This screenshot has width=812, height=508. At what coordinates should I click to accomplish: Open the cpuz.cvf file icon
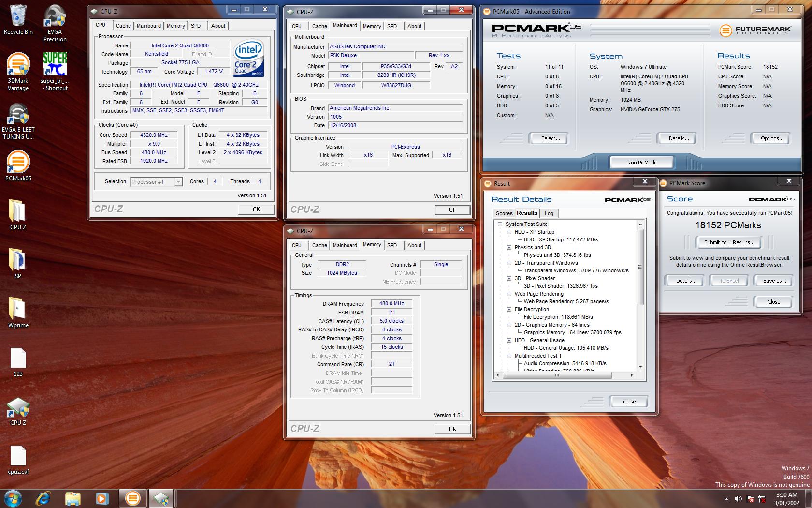18,460
